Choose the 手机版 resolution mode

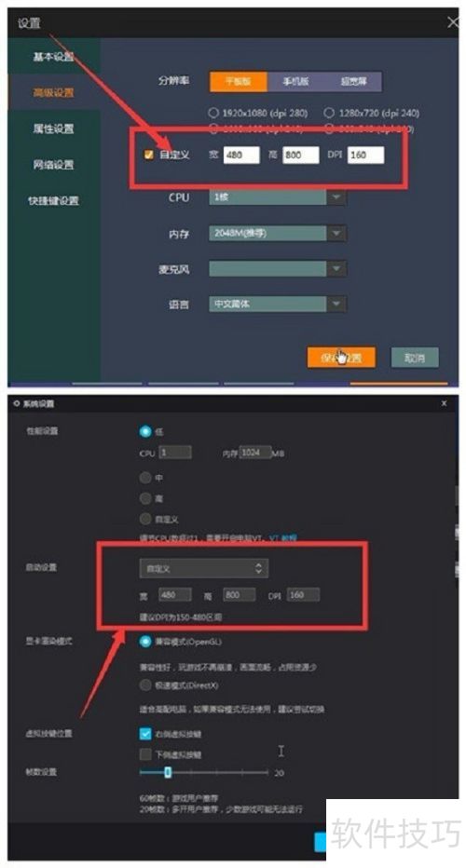(x=295, y=81)
